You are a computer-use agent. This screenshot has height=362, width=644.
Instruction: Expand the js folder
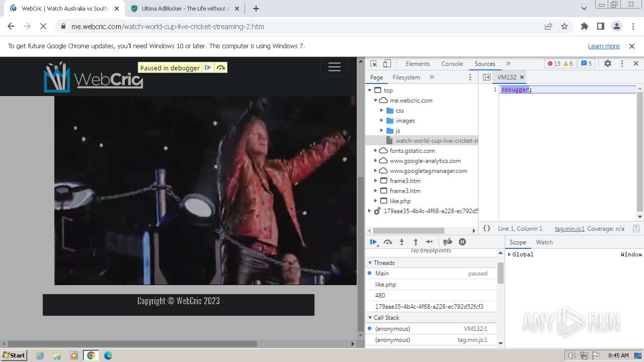(382, 131)
